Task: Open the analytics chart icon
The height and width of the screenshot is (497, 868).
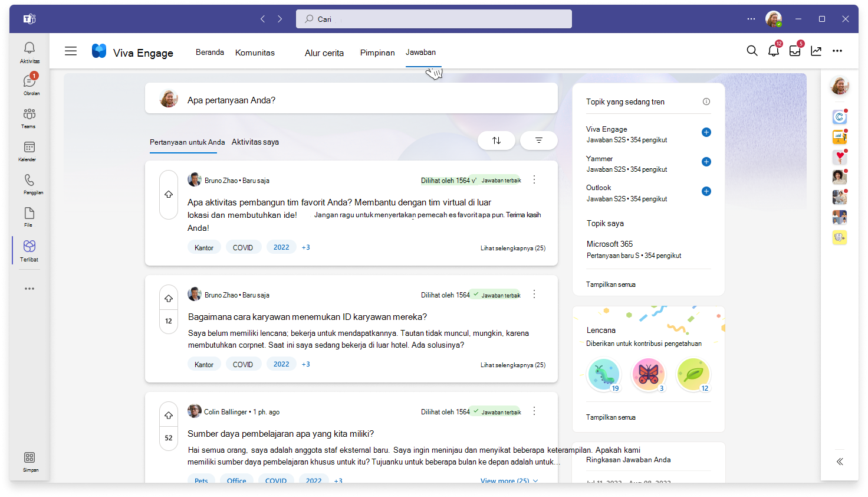Action: pos(816,51)
